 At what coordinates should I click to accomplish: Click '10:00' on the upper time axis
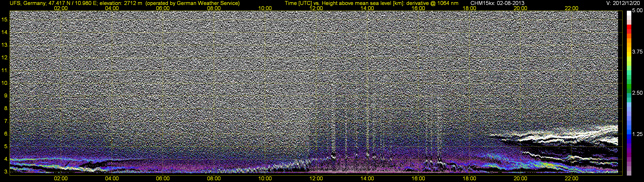tap(265, 8)
